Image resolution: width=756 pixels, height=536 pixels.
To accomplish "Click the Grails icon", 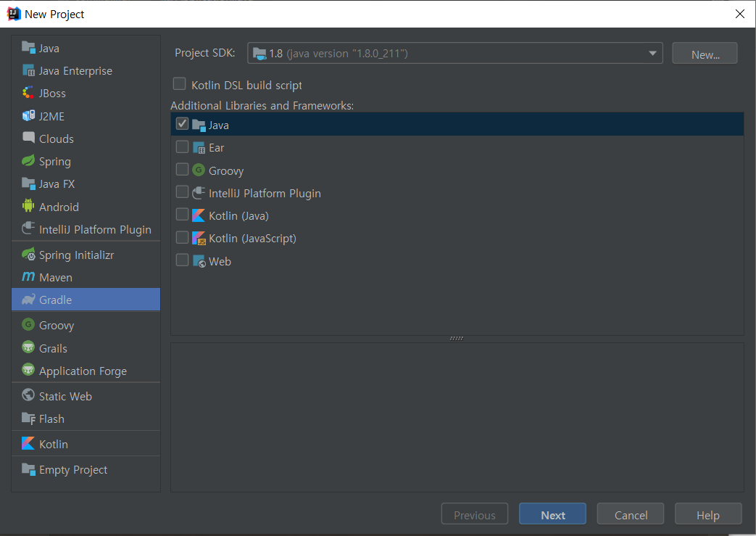I will pos(28,347).
